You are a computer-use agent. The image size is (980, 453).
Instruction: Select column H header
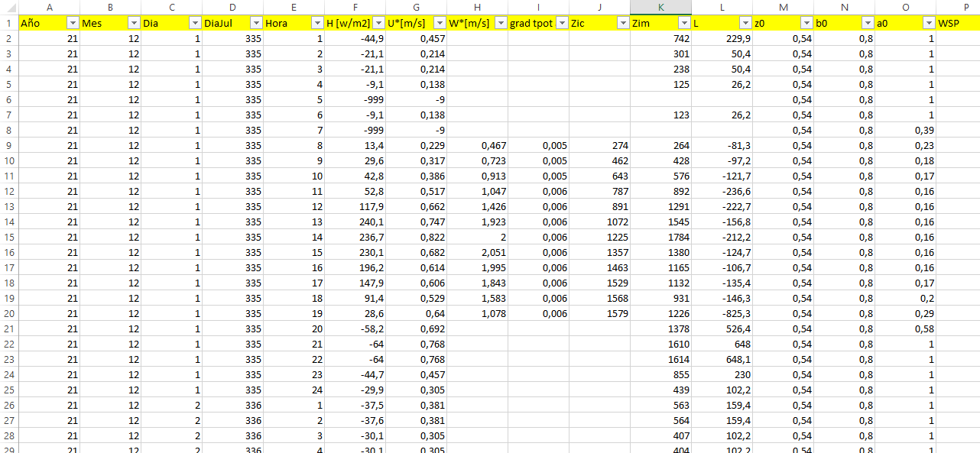477,7
